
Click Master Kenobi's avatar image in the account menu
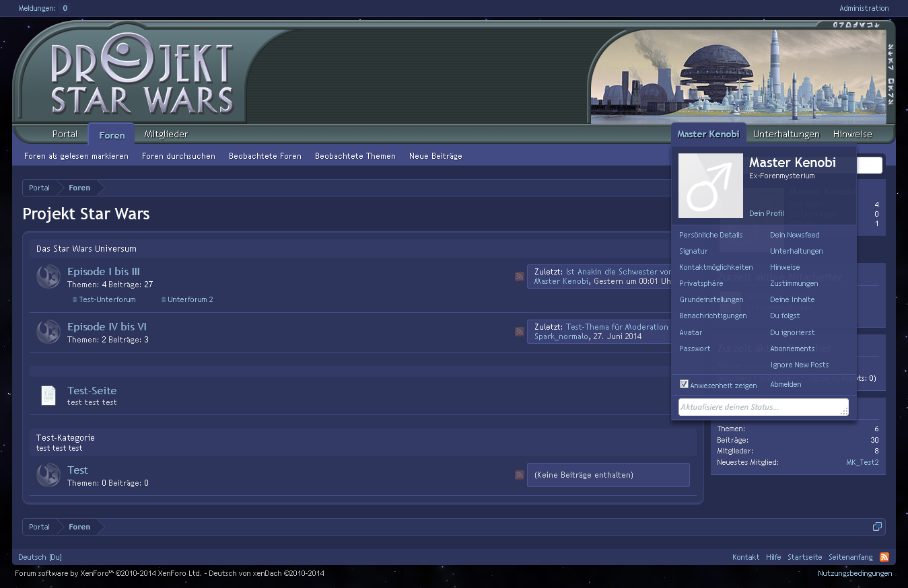click(711, 186)
